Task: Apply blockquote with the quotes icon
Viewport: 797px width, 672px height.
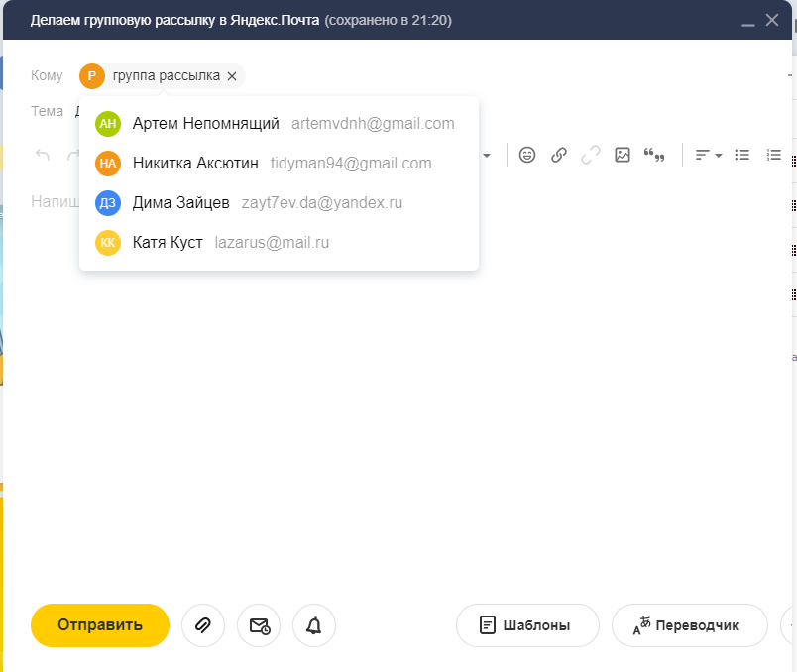Action: pyautogui.click(x=654, y=155)
